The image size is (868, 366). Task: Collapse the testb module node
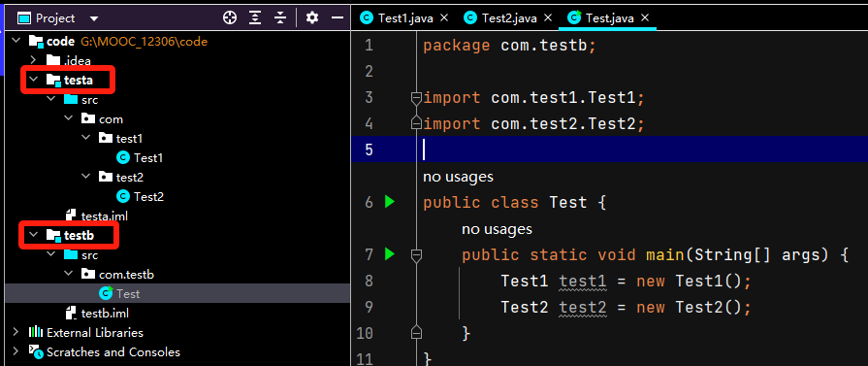(34, 235)
